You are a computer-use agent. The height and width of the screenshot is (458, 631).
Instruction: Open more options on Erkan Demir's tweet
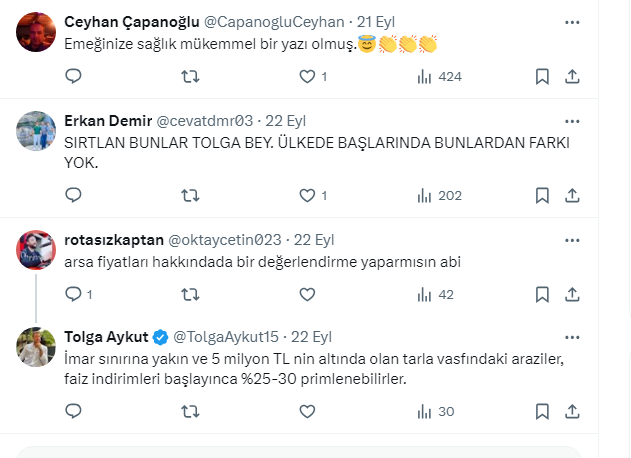[570, 119]
